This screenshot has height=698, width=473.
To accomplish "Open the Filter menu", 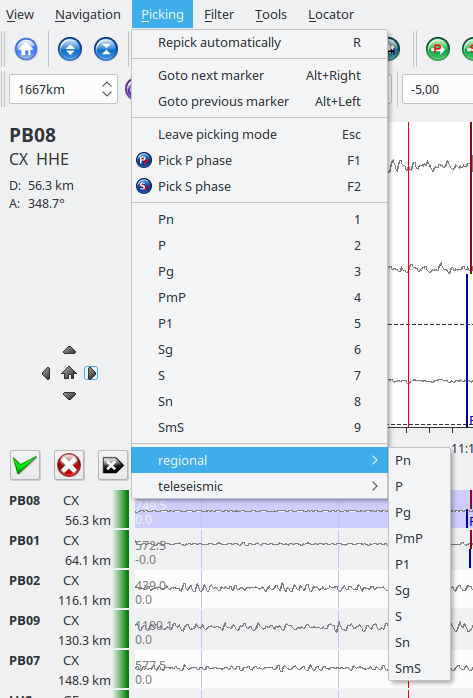I will click(x=218, y=14).
